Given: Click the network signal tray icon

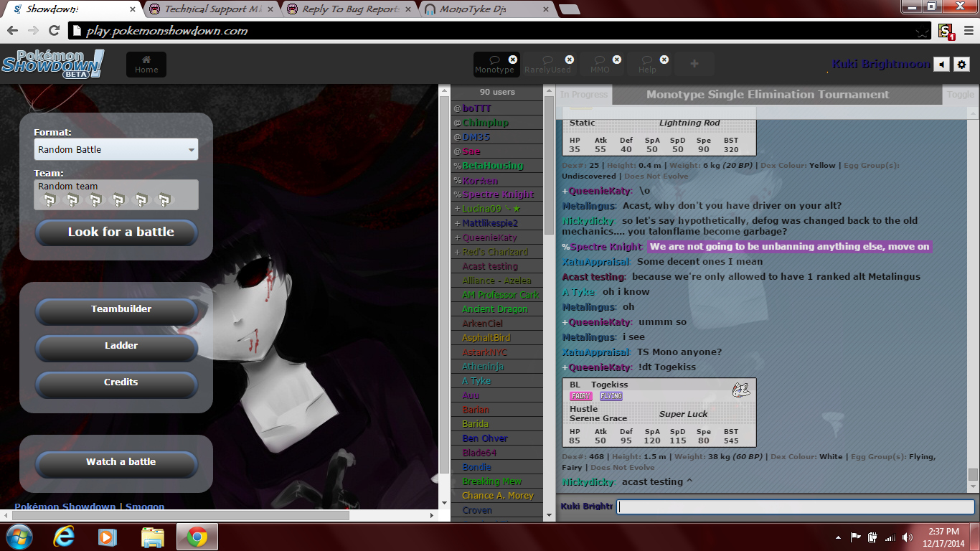Looking at the screenshot, I should coord(890,537).
